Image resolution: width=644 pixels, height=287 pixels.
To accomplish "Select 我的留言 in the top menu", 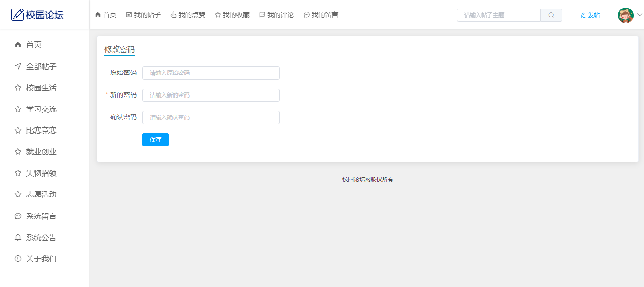I will (321, 15).
